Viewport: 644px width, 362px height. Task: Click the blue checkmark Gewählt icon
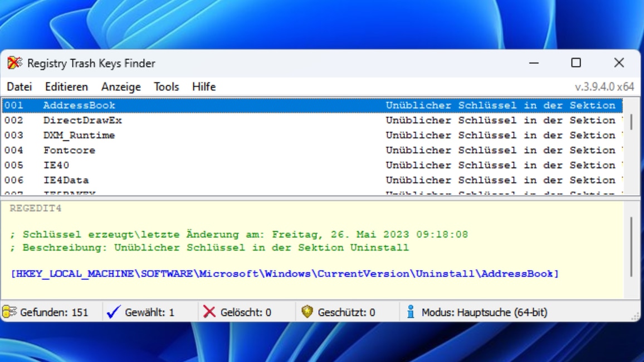pos(114,312)
